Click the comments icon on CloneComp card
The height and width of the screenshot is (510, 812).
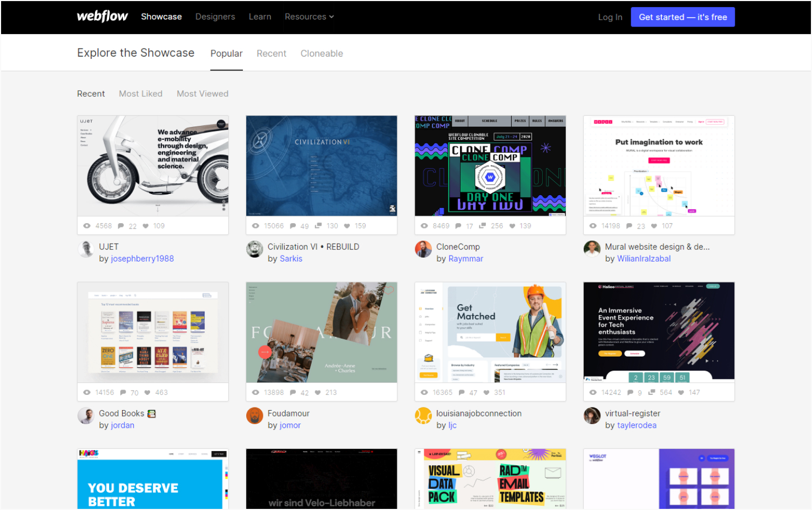[458, 226]
